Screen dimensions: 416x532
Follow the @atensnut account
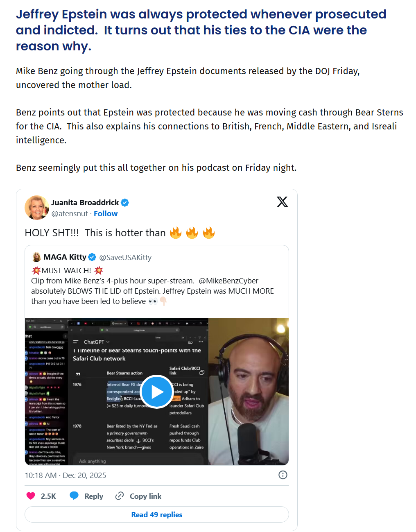[x=106, y=214]
